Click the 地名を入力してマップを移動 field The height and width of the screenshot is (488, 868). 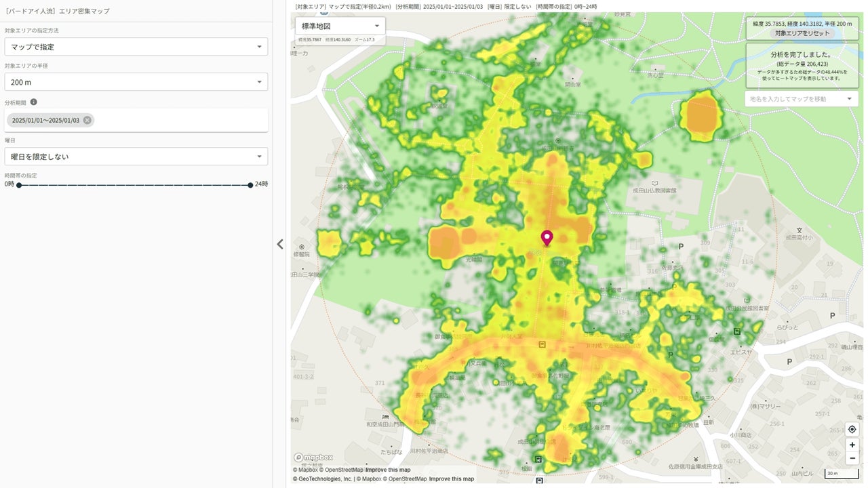[x=802, y=99]
